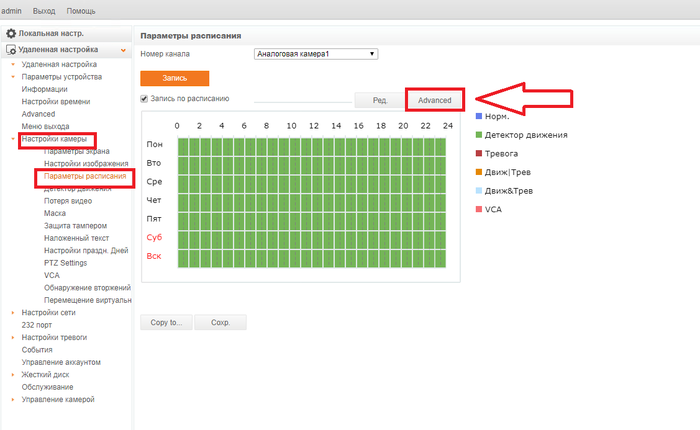Image resolution: width=700 pixels, height=430 pixels.
Task: Open VCA in the sidebar tree
Action: 52,276
